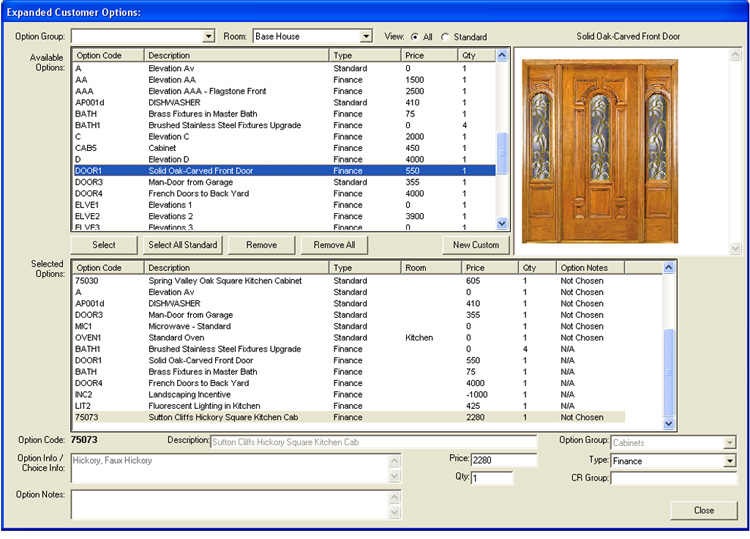Sort Available Options by Option Code header
The image size is (750, 539).
coord(109,55)
